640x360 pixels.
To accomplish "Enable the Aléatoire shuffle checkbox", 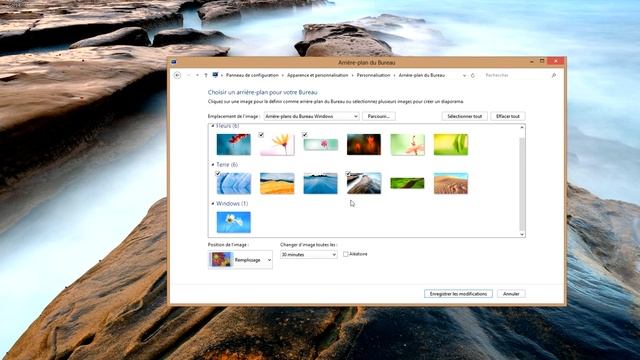I will [346, 254].
